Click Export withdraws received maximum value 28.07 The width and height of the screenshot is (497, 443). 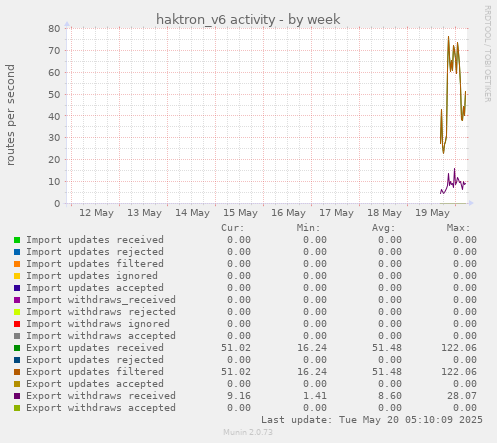coord(462,396)
